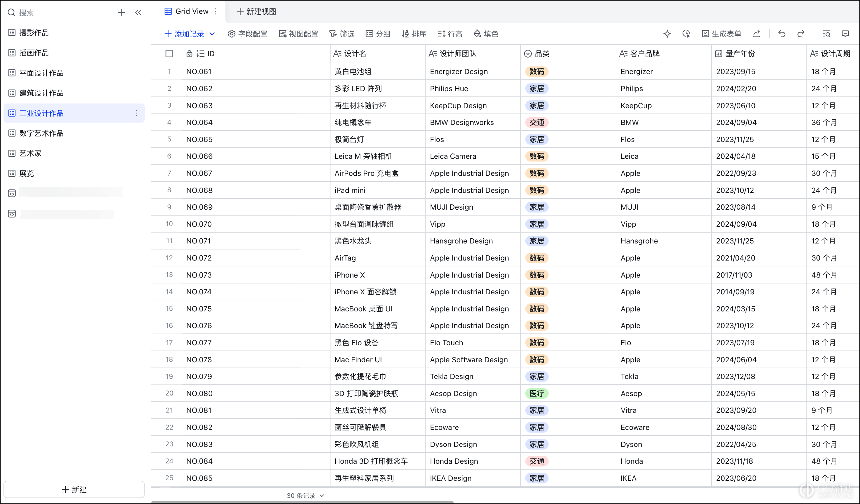Open the history clock icon in toolbar

pyautogui.click(x=686, y=34)
